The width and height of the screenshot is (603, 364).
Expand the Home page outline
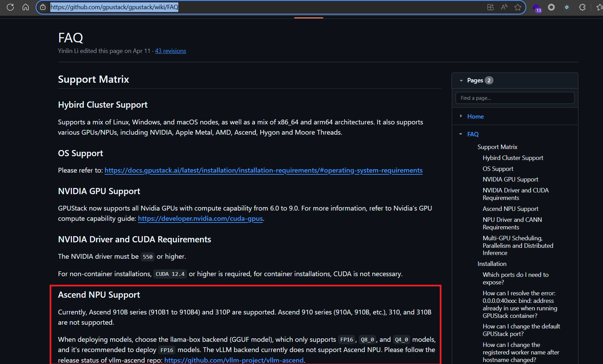461,116
